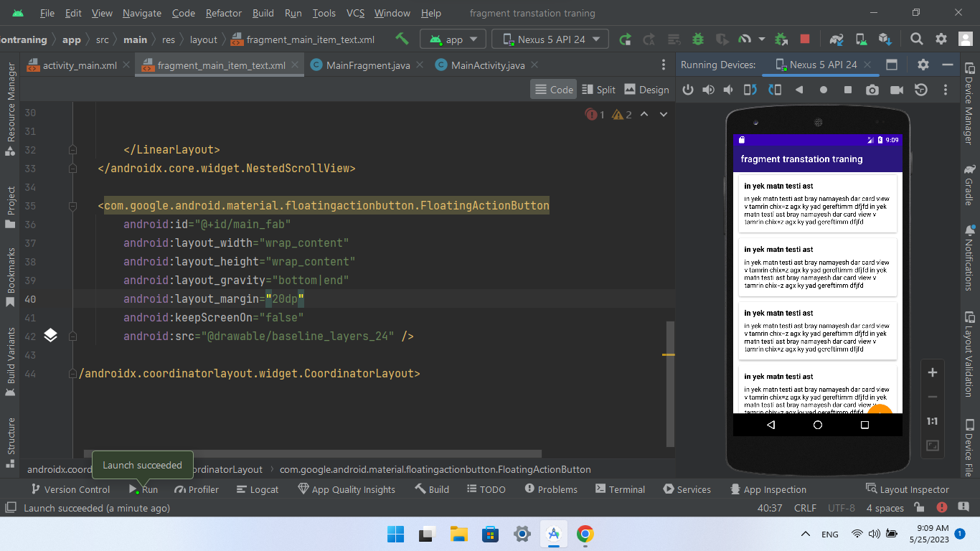Viewport: 980px width, 551px height.
Task: Click the orange floating button on the phone screen
Action: pyautogui.click(x=880, y=410)
